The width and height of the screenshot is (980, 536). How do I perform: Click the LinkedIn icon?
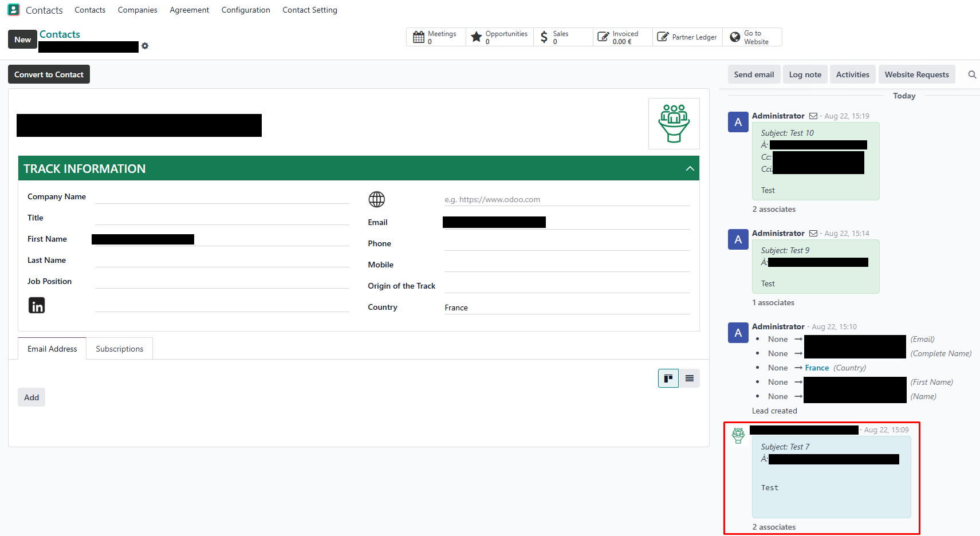point(37,305)
